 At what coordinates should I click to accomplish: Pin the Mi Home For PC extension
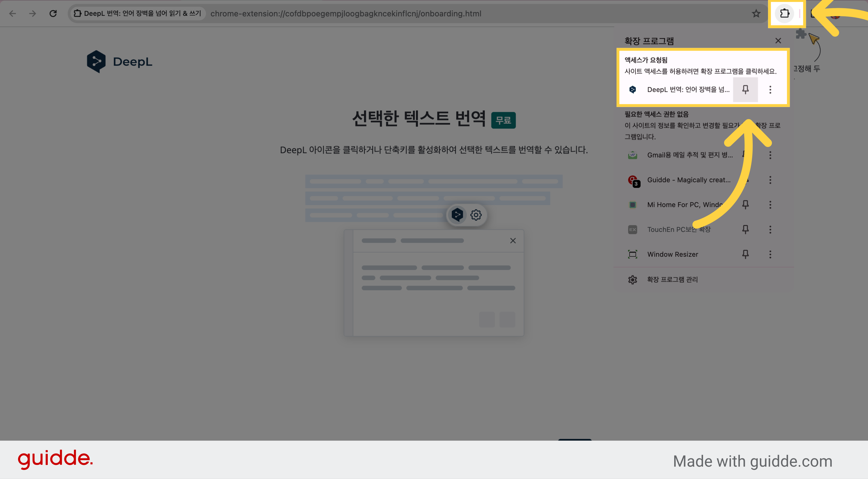745,205
